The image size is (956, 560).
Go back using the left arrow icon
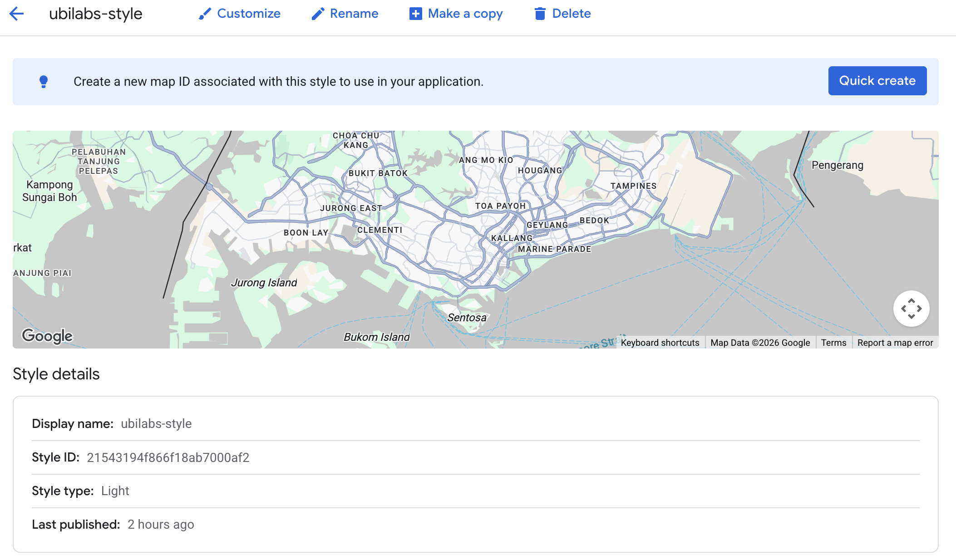pos(16,14)
